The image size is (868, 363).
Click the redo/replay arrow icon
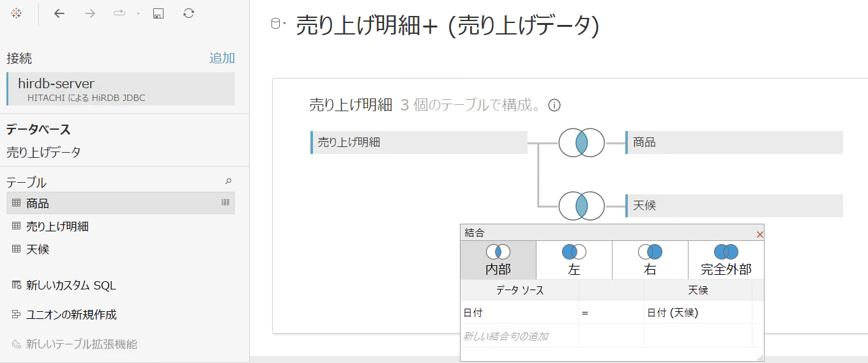pos(119,13)
